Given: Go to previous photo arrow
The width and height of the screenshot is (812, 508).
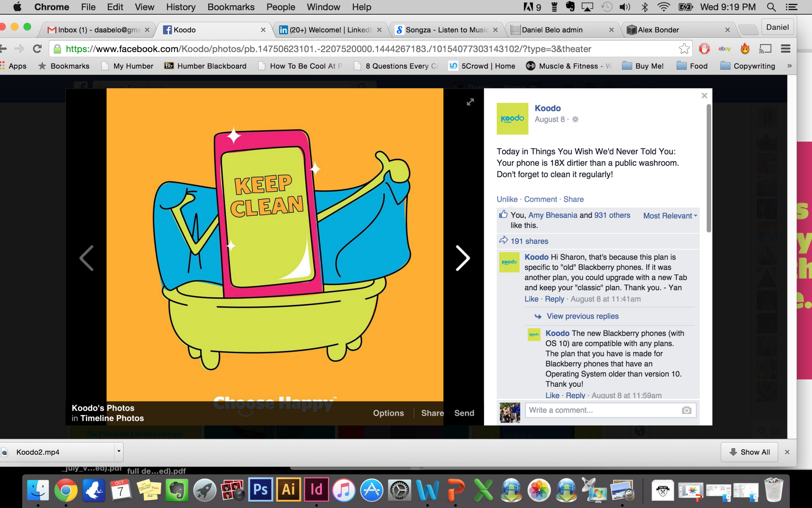Looking at the screenshot, I should [86, 258].
